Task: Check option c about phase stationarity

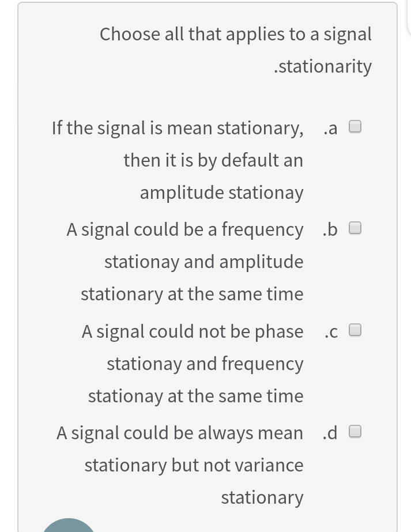Action: [x=356, y=330]
